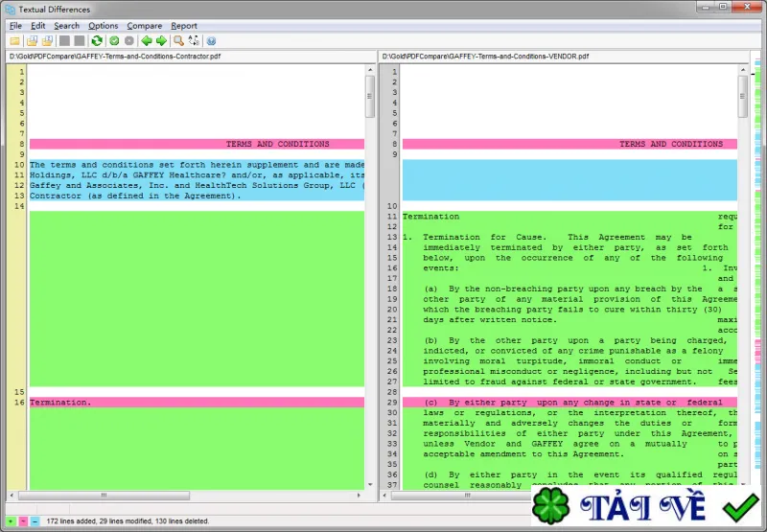The width and height of the screenshot is (767, 532).
Task: Click 'Termination' line 11 in right pane
Action: click(569, 217)
